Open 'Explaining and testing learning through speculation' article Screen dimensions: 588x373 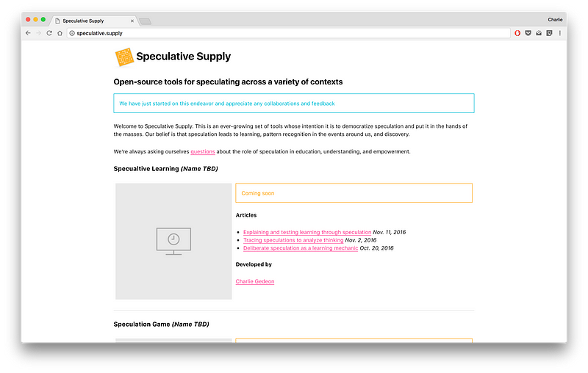click(307, 232)
